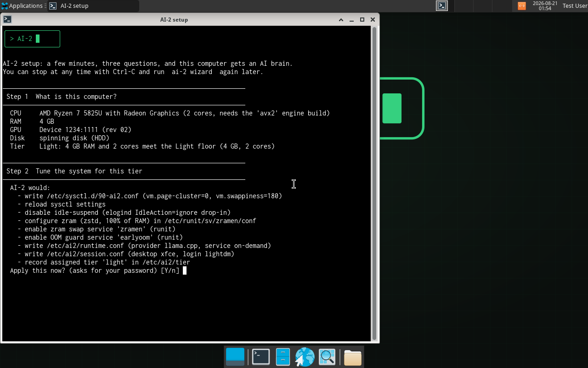Image resolution: width=588 pixels, height=368 pixels.
Task: Click the 'write /etc/ai2/session.conf' line
Action: (126, 254)
